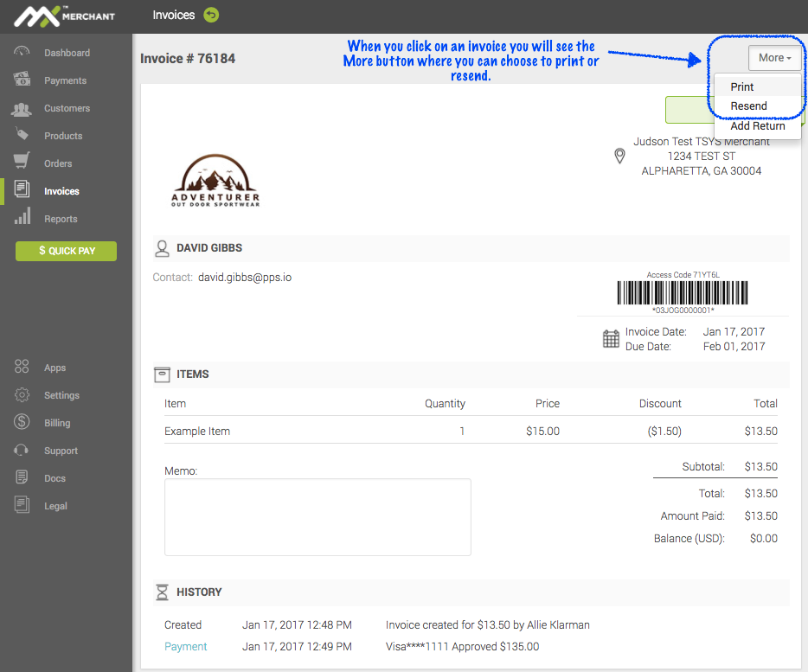Choose Add Return from the dropdown menu

coord(757,125)
